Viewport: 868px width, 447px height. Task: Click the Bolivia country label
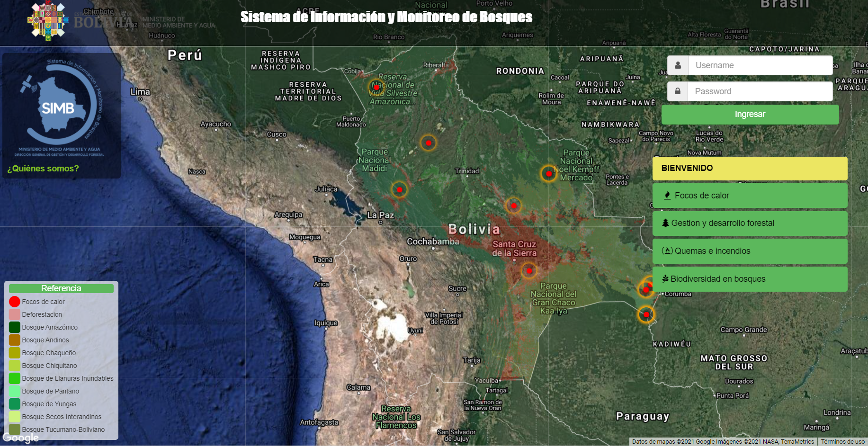(x=474, y=230)
